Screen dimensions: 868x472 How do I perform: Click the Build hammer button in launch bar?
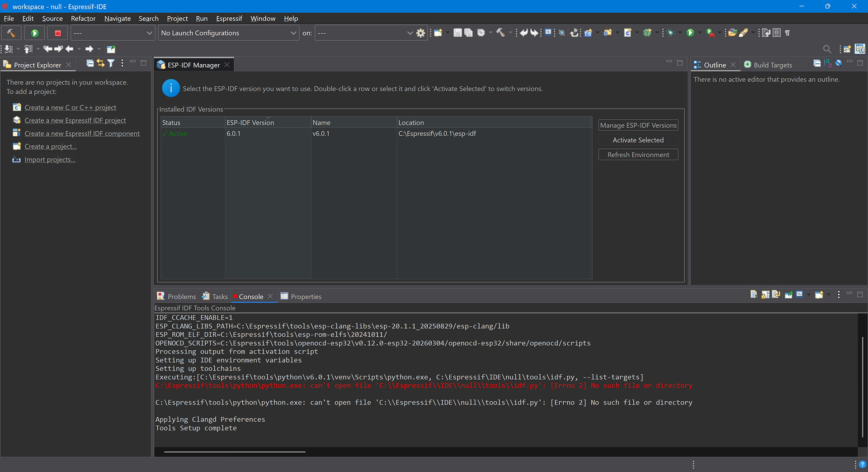pyautogui.click(x=11, y=33)
